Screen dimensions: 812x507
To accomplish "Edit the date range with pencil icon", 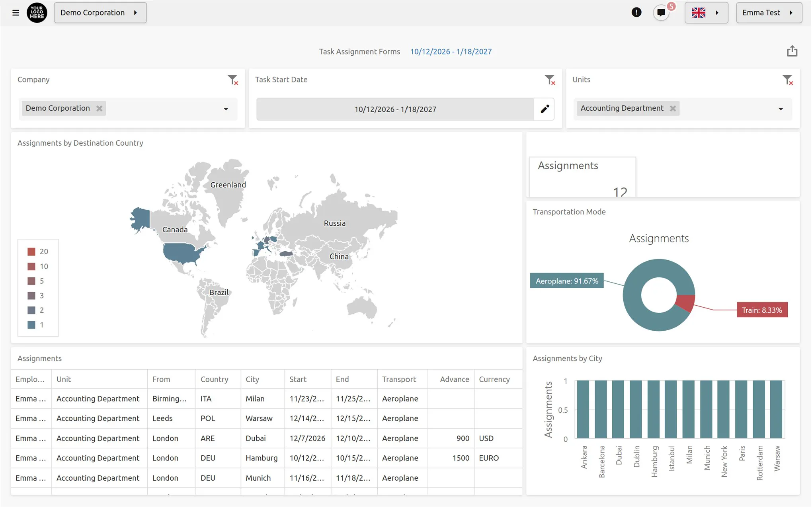I will point(545,109).
